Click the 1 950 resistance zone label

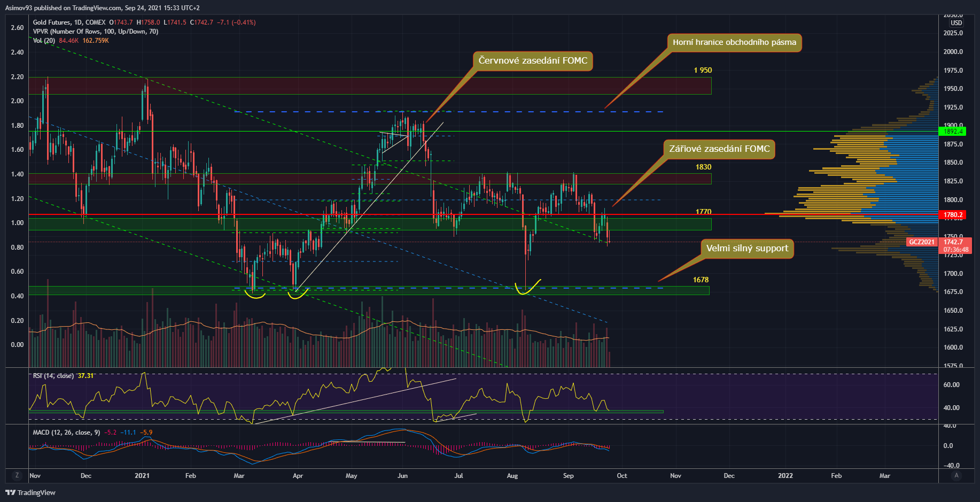tap(702, 71)
